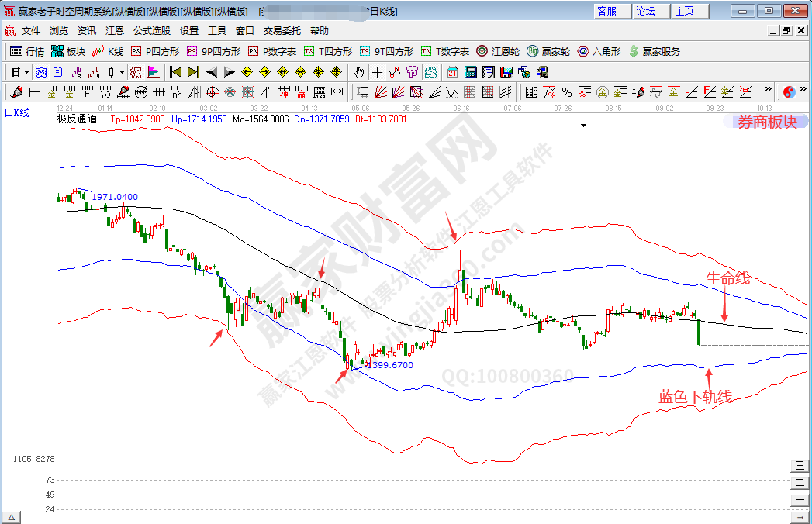
Task: Toggle the crosshair cursor tool
Action: pos(377,72)
